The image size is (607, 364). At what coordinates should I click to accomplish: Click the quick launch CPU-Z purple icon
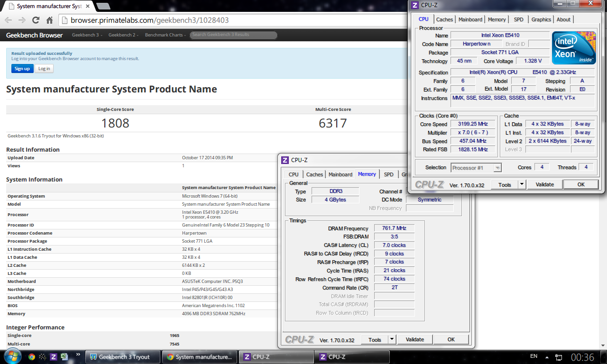tap(54, 357)
